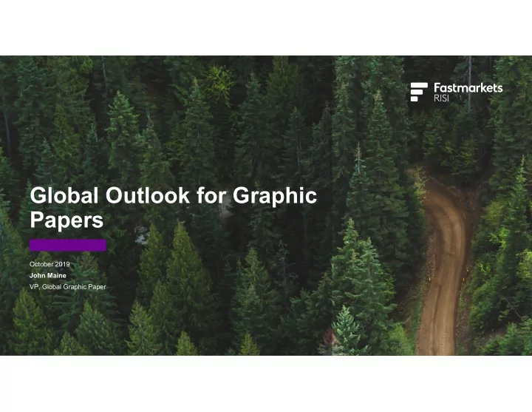This screenshot has width=532, height=412.
Task: Click the "RISI" text under Fastmarkets
Action: [x=441, y=98]
